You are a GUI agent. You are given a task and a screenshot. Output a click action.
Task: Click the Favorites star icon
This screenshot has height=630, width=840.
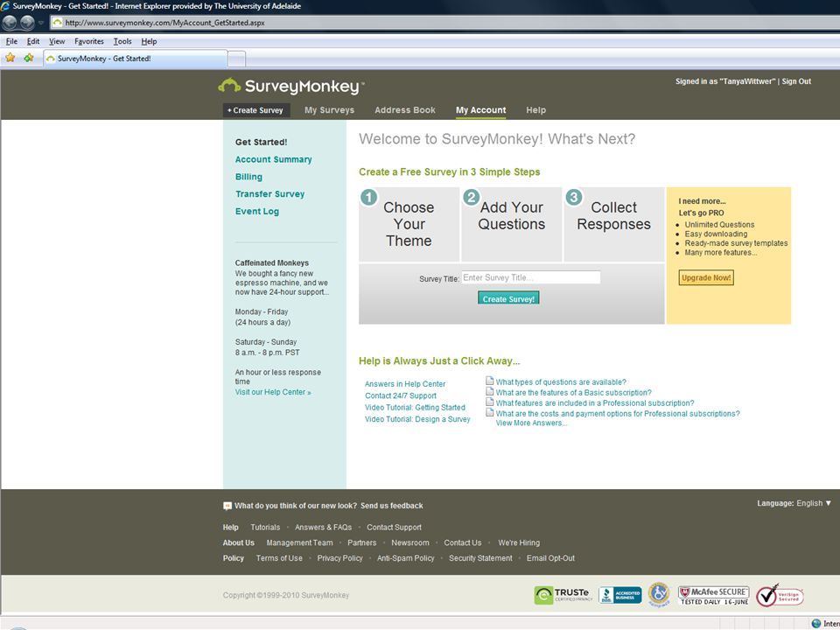pos(10,58)
